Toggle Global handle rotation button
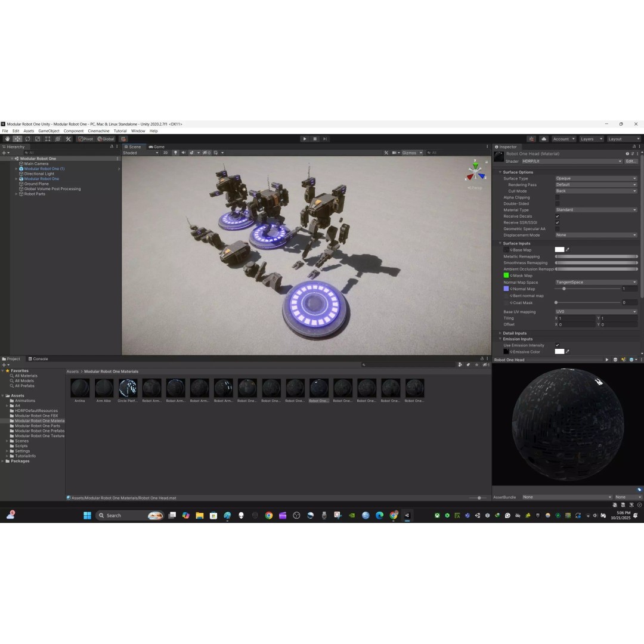The width and height of the screenshot is (644, 644). tap(106, 139)
